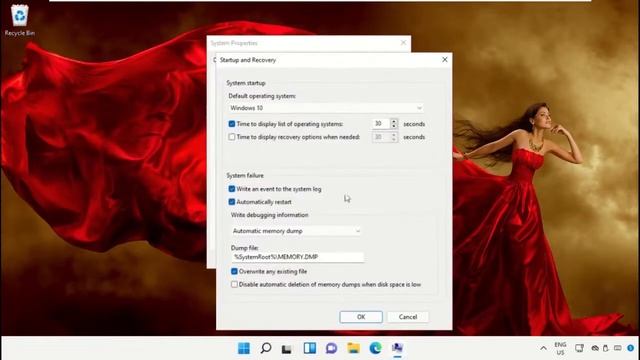640x360 pixels.
Task: Toggle Overwrite any existing file
Action: [x=234, y=271]
